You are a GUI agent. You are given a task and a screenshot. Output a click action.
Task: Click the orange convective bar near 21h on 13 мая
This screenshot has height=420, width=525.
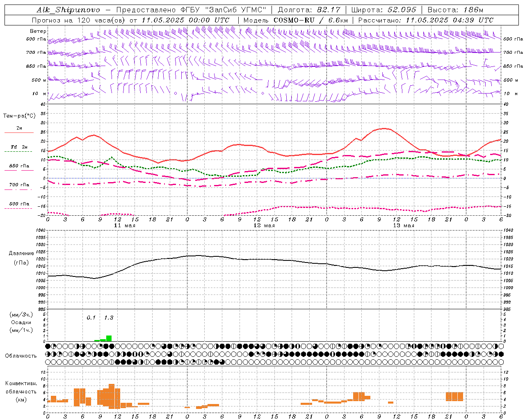coord(454,397)
